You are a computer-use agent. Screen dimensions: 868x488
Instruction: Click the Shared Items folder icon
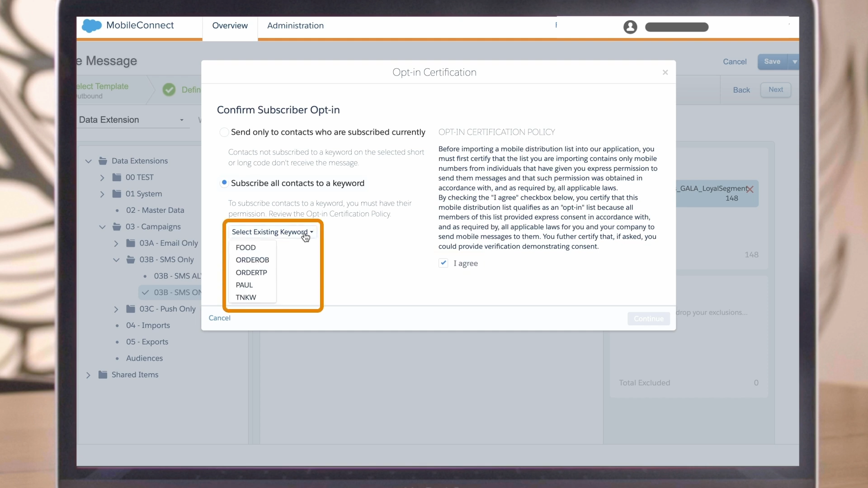(103, 375)
